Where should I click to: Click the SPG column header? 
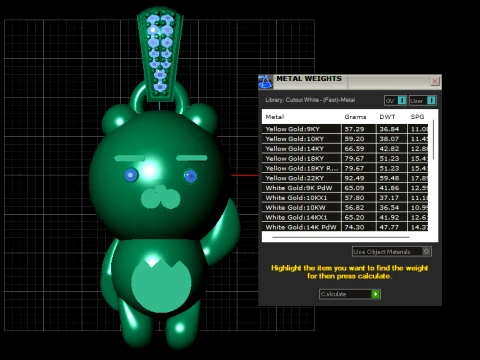(417, 117)
